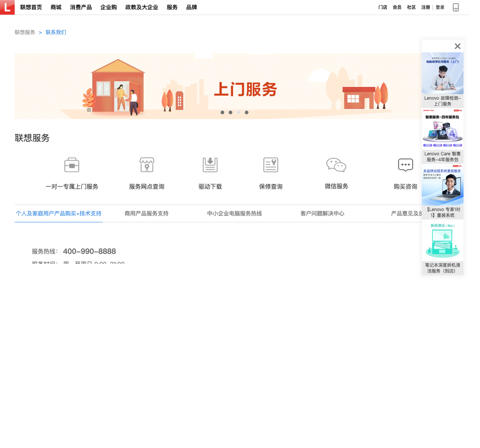Click the 保修查询 warranty icon
Viewport: 480px width, 448px height.
tap(271, 165)
